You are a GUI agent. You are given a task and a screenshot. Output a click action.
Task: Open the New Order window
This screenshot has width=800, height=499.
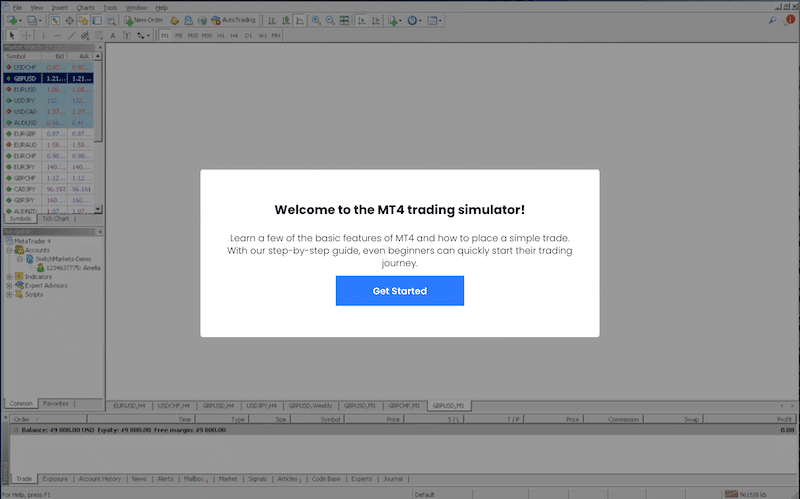[143, 20]
